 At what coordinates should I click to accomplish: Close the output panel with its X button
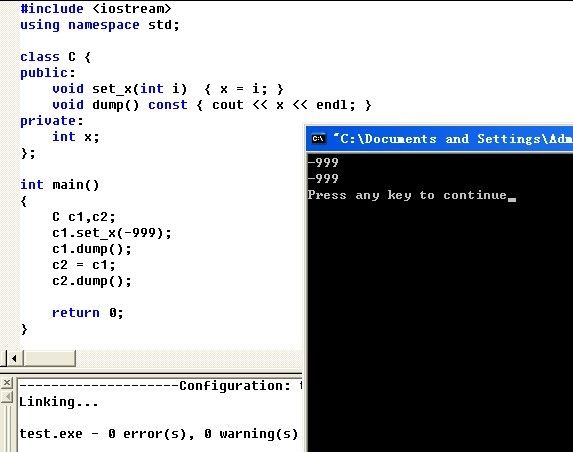pyautogui.click(x=7, y=383)
